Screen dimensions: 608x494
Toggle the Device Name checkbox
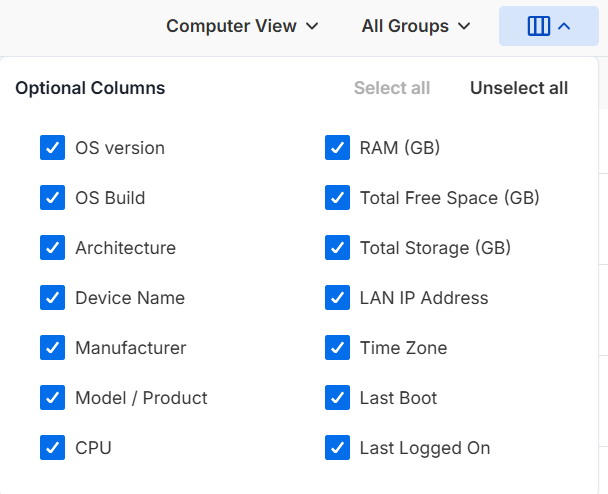(x=52, y=297)
